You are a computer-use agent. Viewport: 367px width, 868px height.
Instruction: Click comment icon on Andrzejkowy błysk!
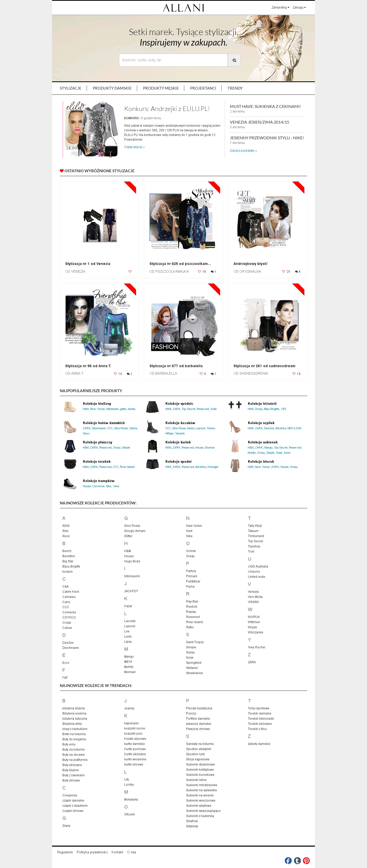pyautogui.click(x=296, y=271)
